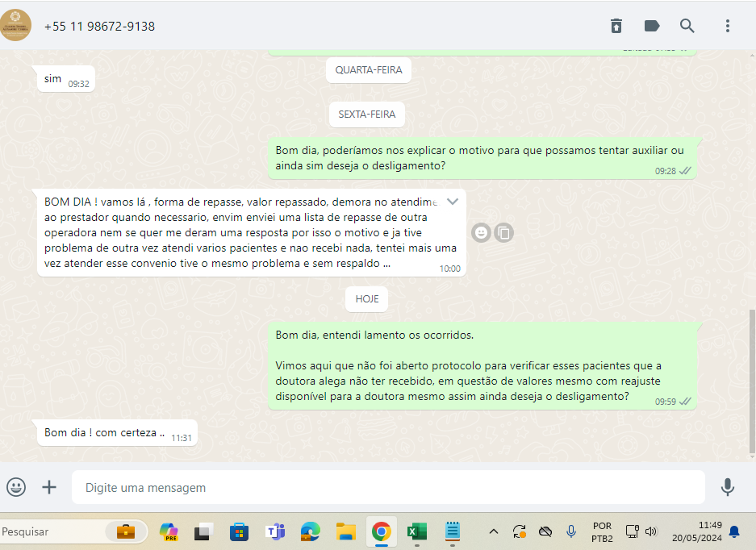756x550 pixels.
Task: Click the Pesquisar taskbar search box
Action: point(73,531)
